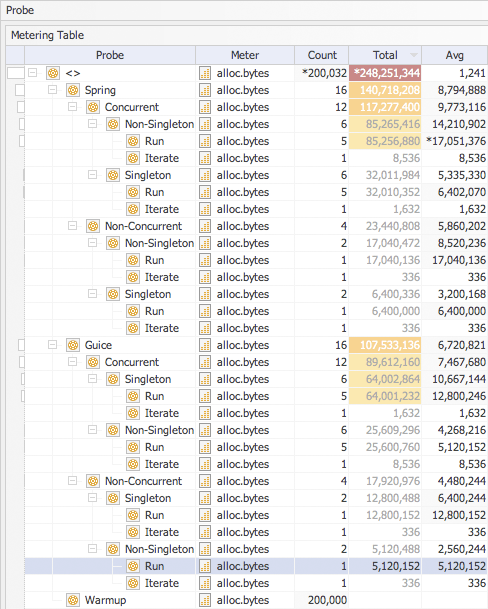The width and height of the screenshot is (488, 609).
Task: Click the red-highlighted total 248,251,344 cell
Action: coord(385,73)
